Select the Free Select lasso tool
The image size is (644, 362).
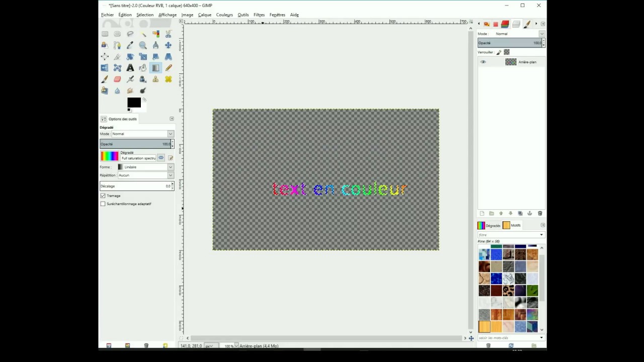point(130,34)
